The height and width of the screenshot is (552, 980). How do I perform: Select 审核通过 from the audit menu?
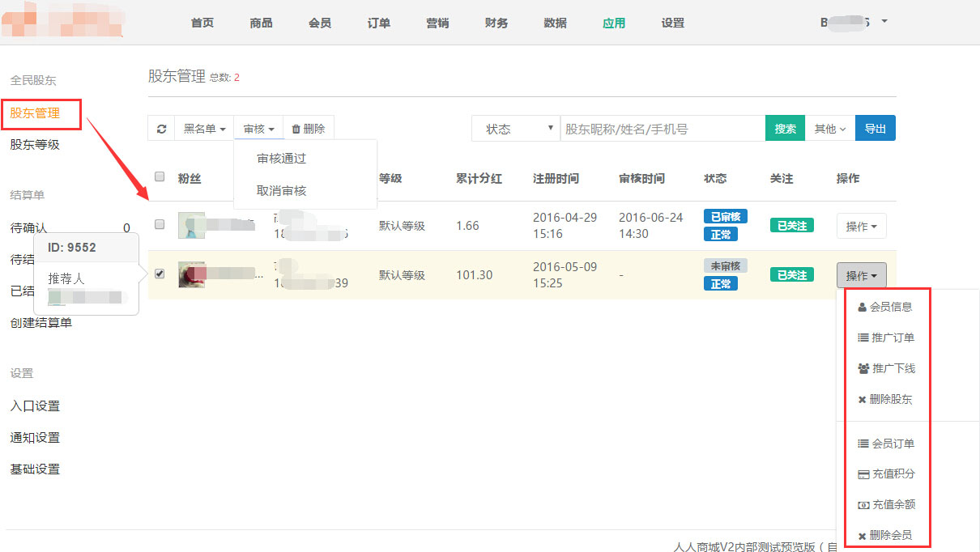point(281,159)
